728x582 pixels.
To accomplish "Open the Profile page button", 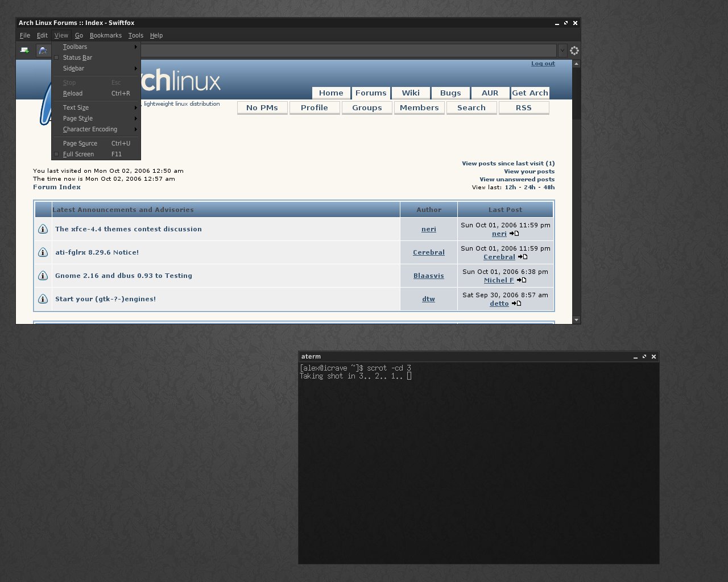I will click(315, 107).
